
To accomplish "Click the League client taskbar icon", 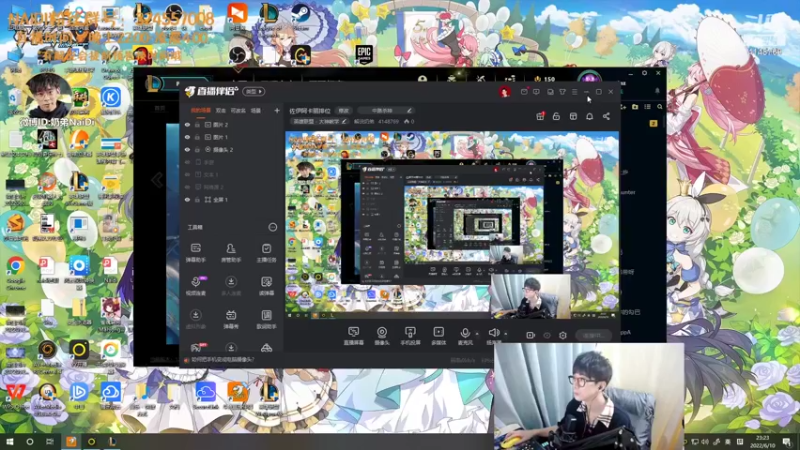I will coord(112,441).
